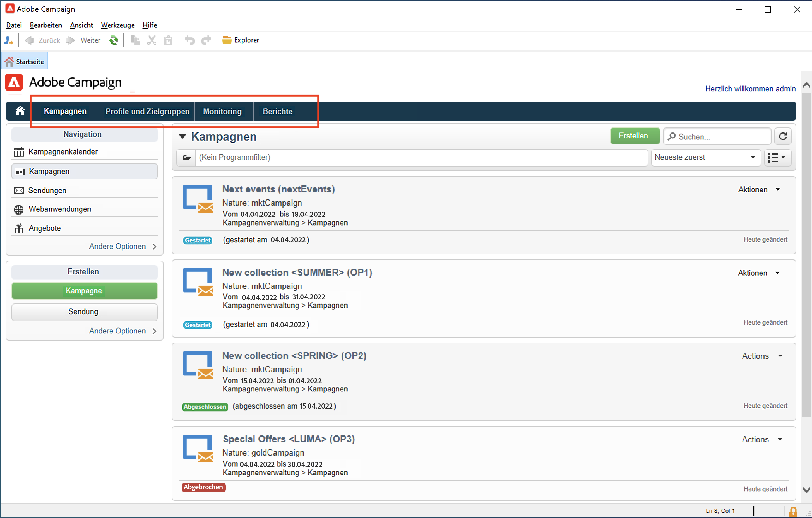812x518 pixels.
Task: Click the vertical scrollbar down arrow
Action: pos(806,490)
